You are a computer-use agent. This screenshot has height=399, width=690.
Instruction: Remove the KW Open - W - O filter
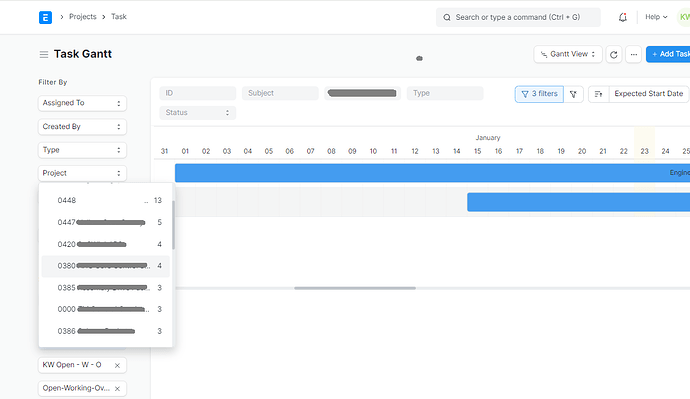pyautogui.click(x=117, y=366)
